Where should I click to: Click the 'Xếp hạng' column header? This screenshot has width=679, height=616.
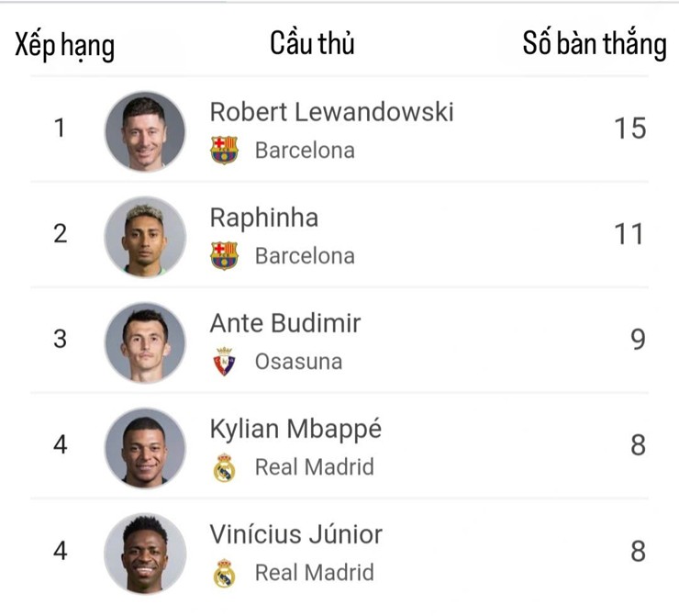[x=64, y=45]
